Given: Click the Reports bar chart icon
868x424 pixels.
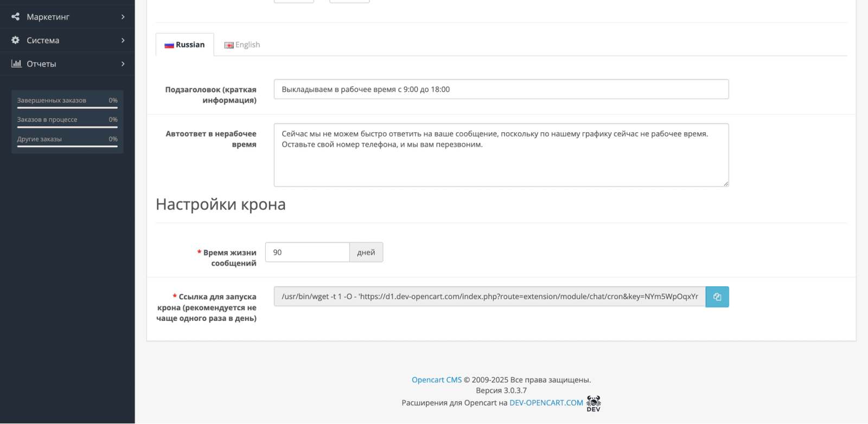Looking at the screenshot, I should pos(16,63).
